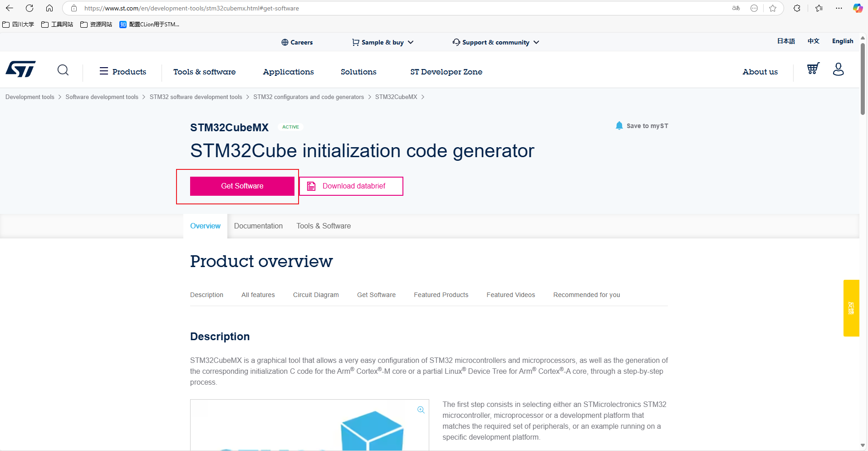Open the 四川大学 bookmarks folder

point(18,25)
